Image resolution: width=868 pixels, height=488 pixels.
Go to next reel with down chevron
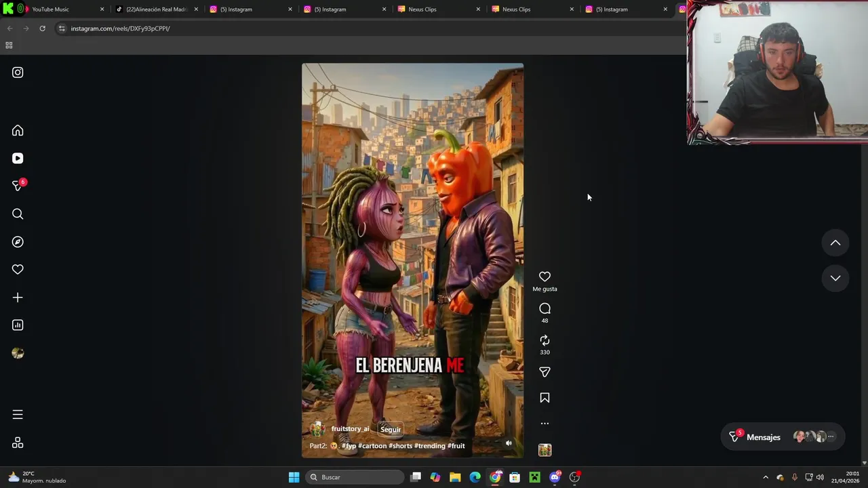pos(835,278)
